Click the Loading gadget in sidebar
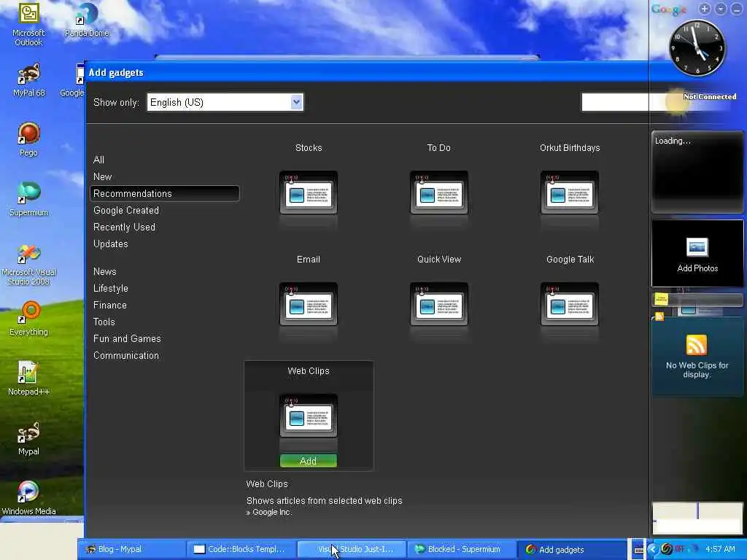 pos(697,171)
